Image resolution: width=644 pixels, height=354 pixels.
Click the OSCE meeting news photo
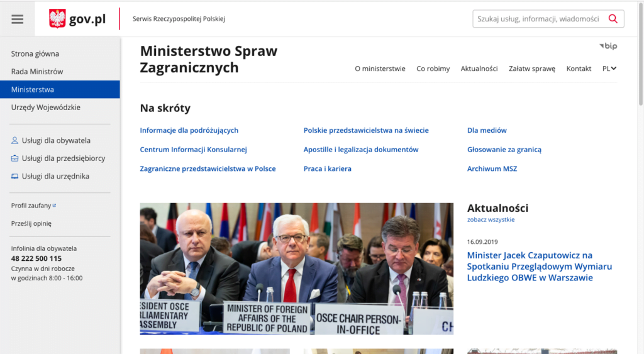point(297,268)
